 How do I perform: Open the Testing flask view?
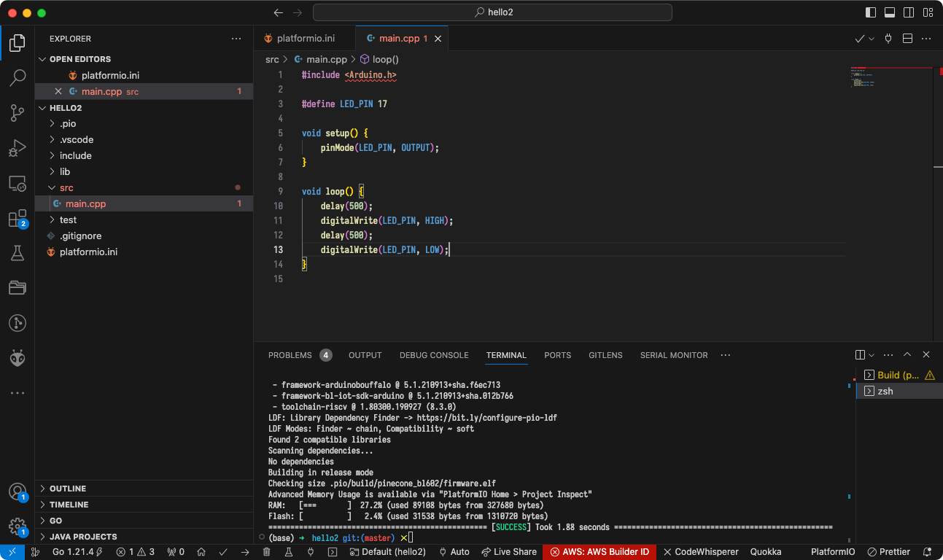(x=18, y=253)
